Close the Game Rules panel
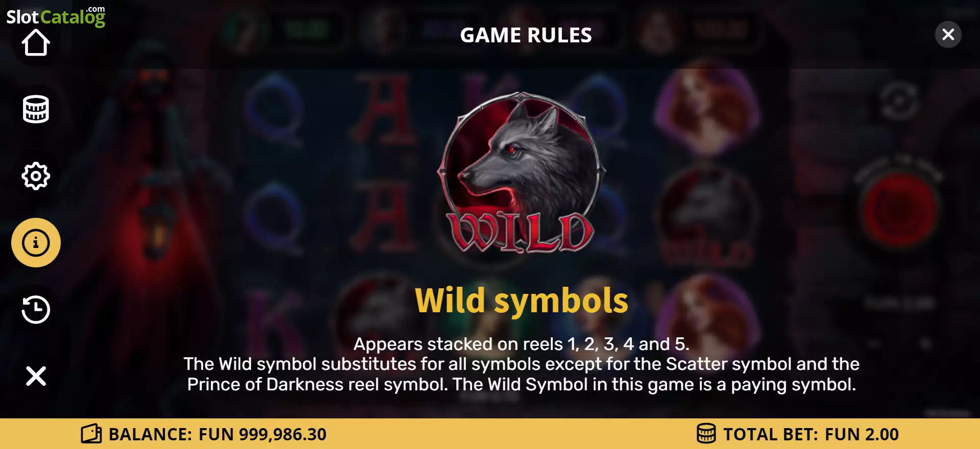Image resolution: width=980 pixels, height=449 pixels. pyautogui.click(x=948, y=34)
